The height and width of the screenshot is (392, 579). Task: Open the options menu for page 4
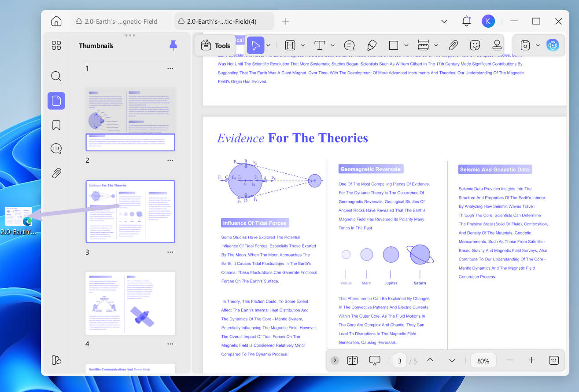point(170,344)
